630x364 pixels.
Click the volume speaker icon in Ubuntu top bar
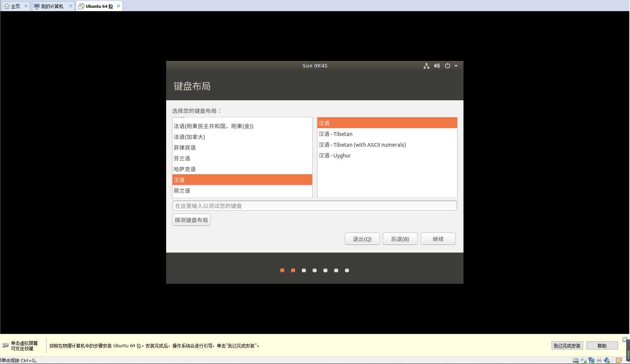pos(437,66)
